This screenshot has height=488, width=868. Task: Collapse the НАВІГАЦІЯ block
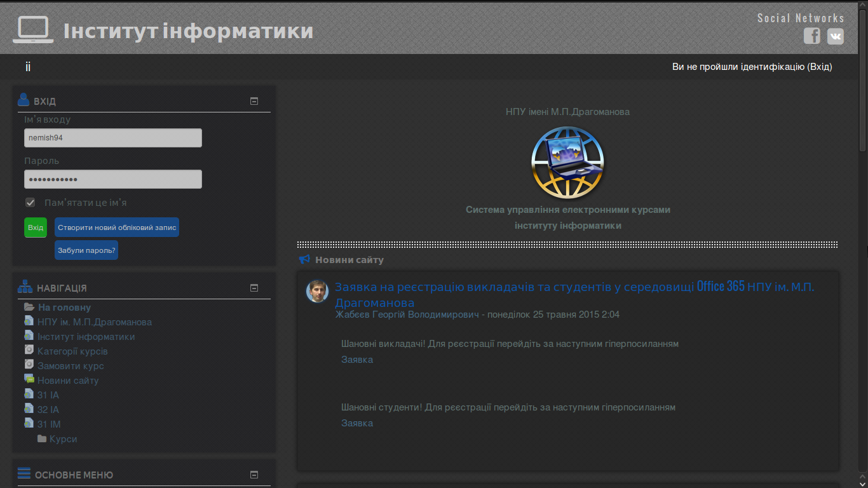tap(254, 287)
